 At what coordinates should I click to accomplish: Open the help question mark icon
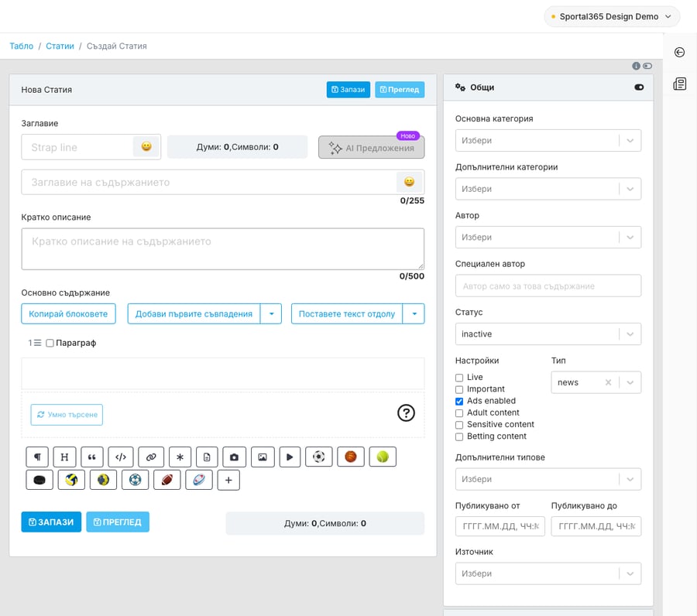pos(406,413)
